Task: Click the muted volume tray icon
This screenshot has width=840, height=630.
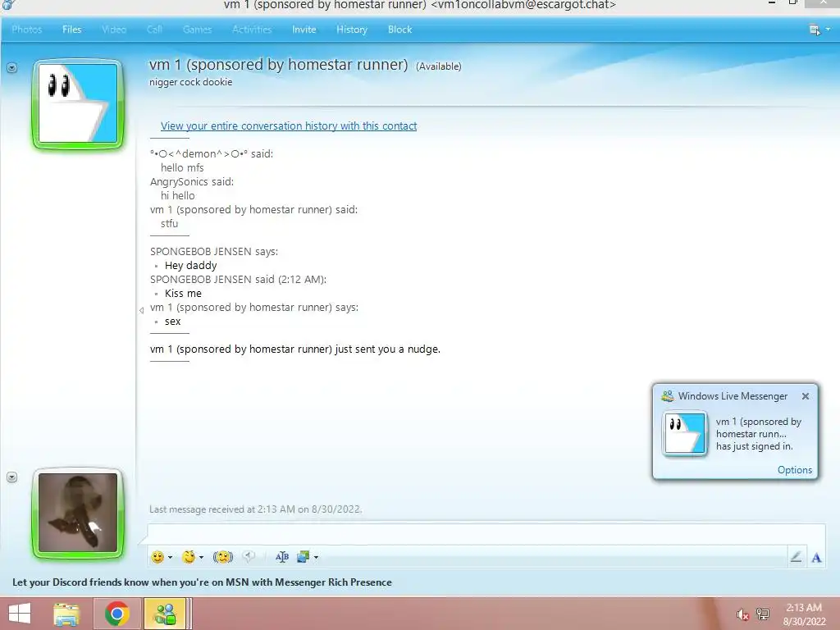Action: pyautogui.click(x=742, y=614)
